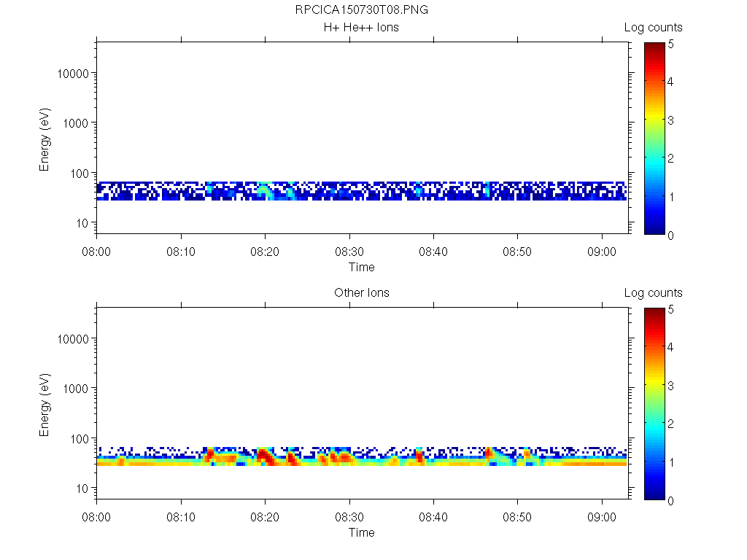Click the 09:00 tick label in bottom panel

pos(602,517)
